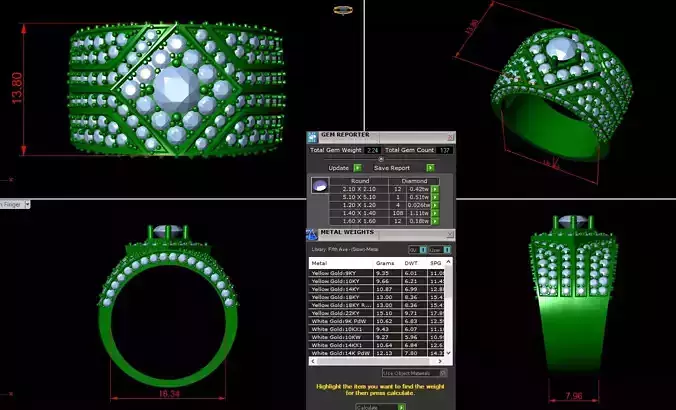This screenshot has width=676, height=410.
Task: Toggle the Use Object Materials checkbox
Action: click(x=443, y=373)
